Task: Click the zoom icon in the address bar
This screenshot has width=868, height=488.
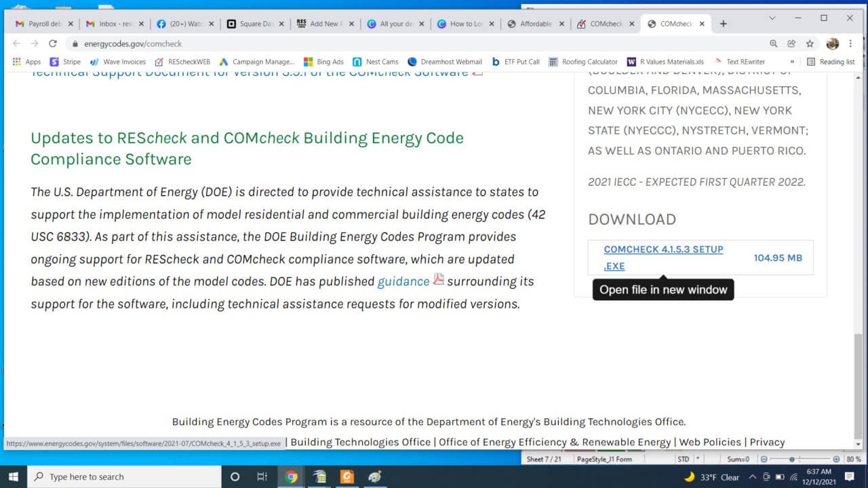Action: tap(773, 43)
